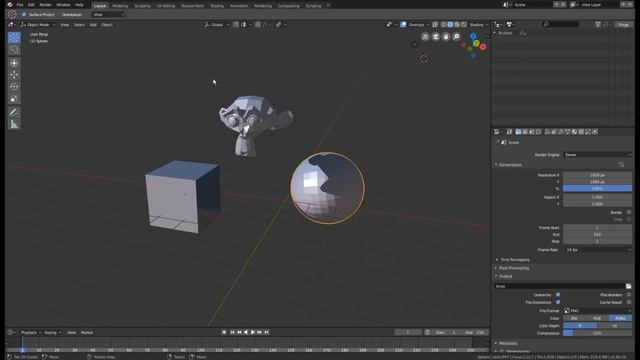Toggle camera view gizmo button
Screen dimensions: 640x360
point(436,37)
